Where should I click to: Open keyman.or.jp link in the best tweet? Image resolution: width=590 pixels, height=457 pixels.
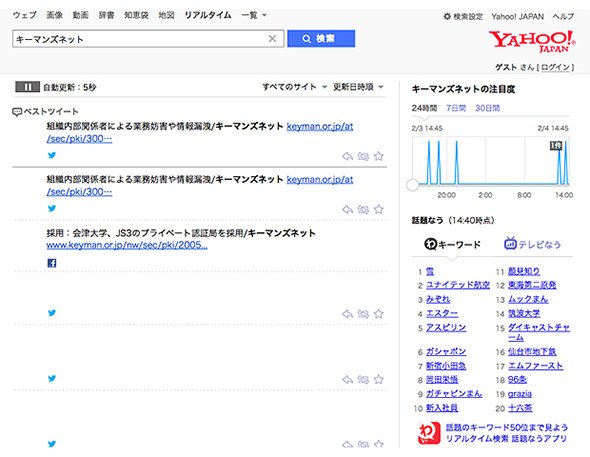point(320,126)
